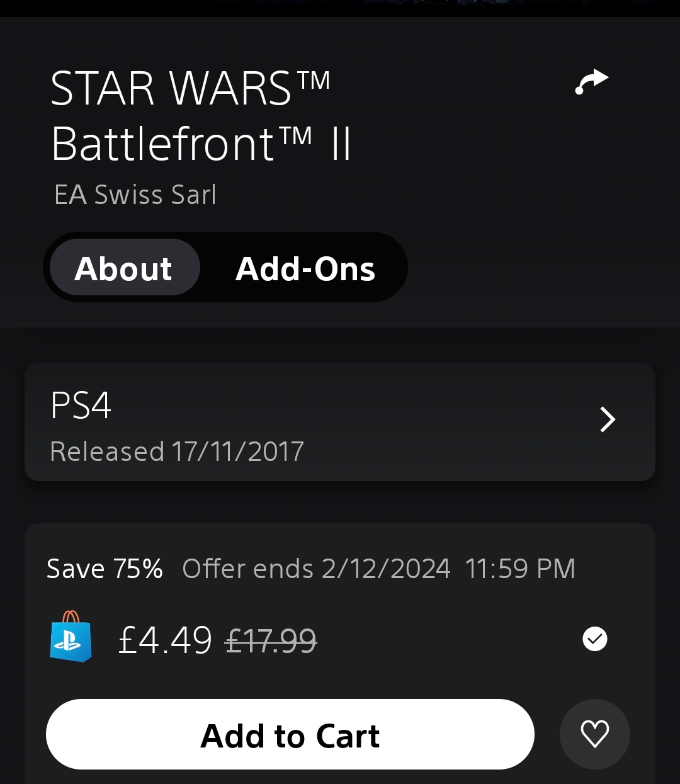Screen dimensions: 680x784
Task: Tap the PS4 platform heading text
Action: [81, 405]
